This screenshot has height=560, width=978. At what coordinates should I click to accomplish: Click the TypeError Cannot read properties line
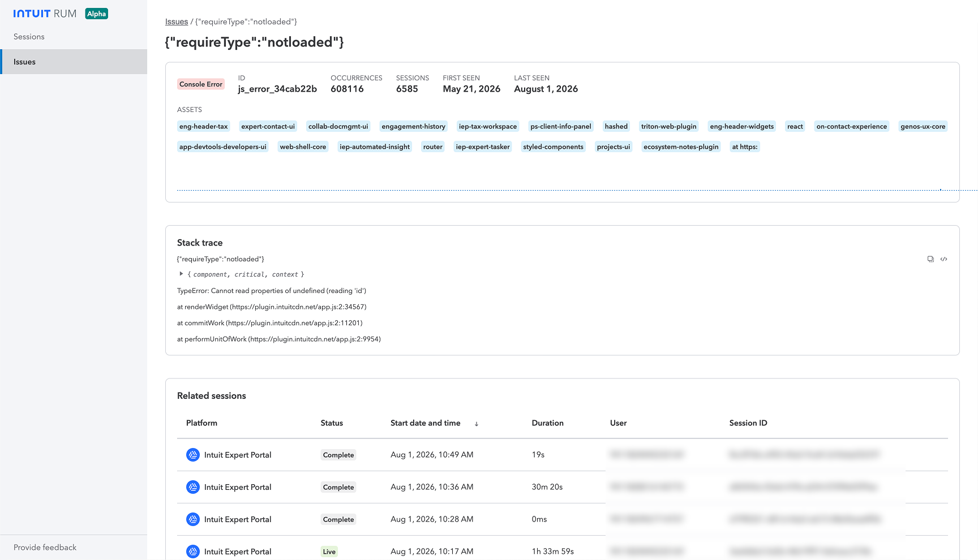272,291
